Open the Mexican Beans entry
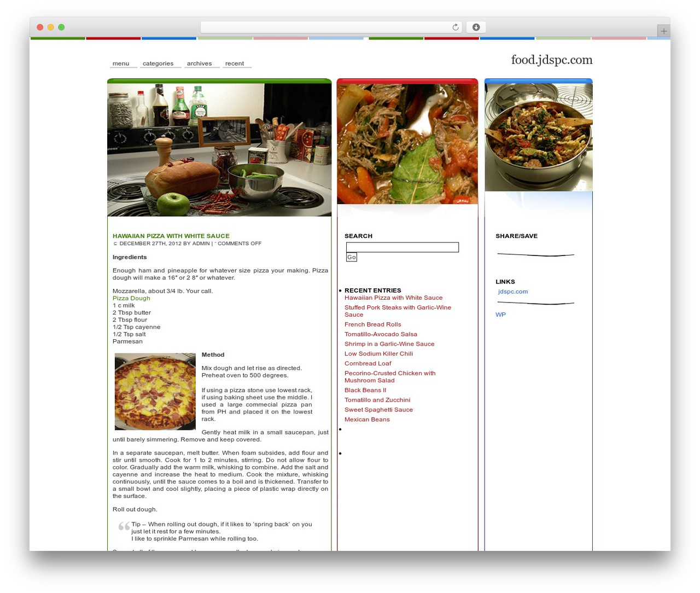 (x=367, y=420)
